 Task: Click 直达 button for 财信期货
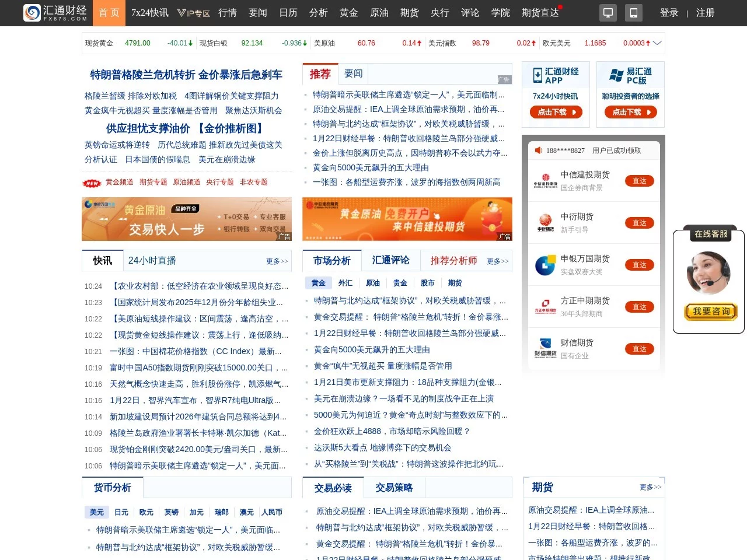(x=640, y=348)
